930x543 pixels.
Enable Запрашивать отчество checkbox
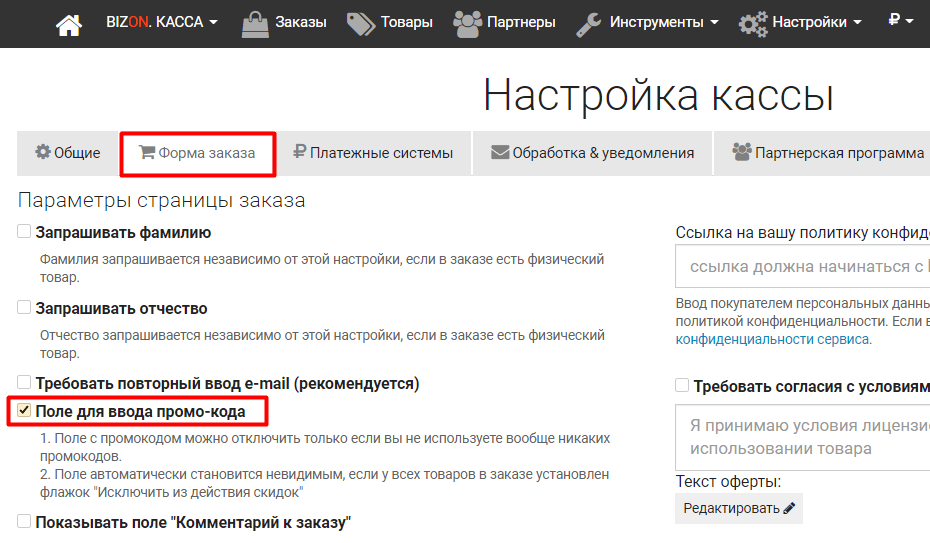pos(24,308)
